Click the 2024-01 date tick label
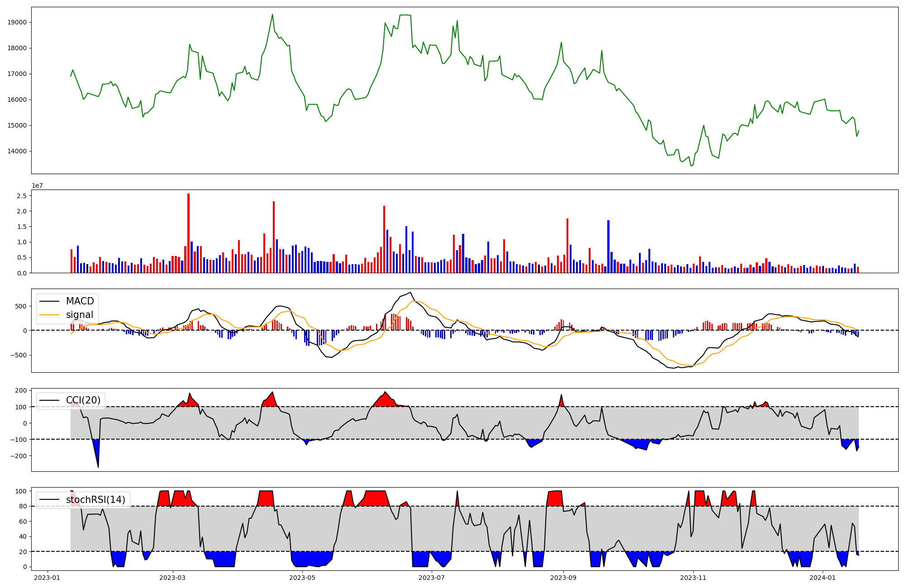Screen dimensions: 905x588 coord(822,578)
